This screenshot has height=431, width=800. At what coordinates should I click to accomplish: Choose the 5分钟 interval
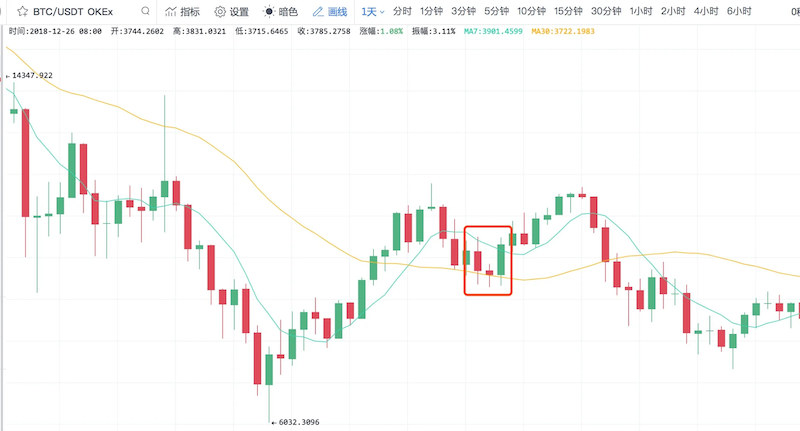pyautogui.click(x=496, y=11)
